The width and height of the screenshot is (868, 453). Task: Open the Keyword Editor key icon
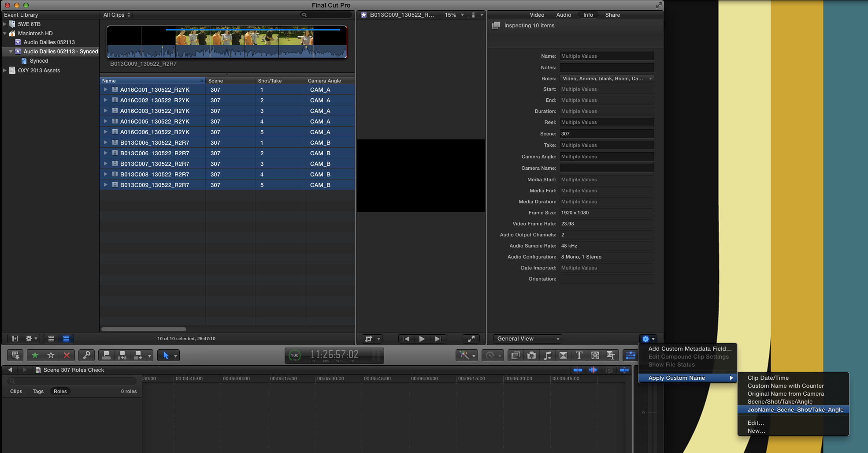coord(86,355)
